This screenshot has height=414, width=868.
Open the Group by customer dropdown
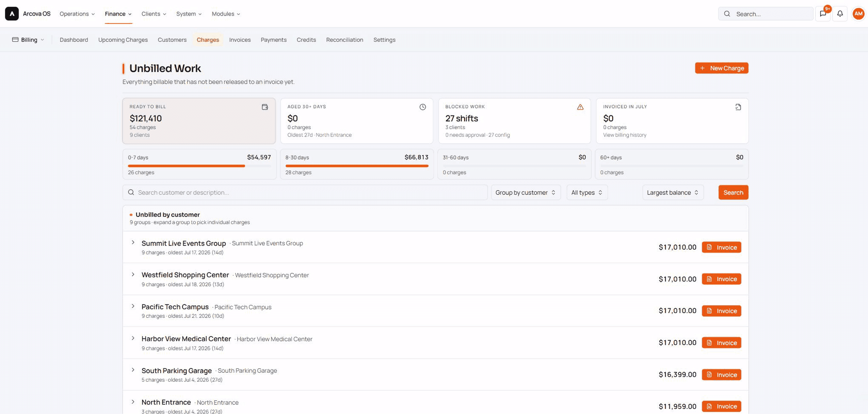coord(526,193)
